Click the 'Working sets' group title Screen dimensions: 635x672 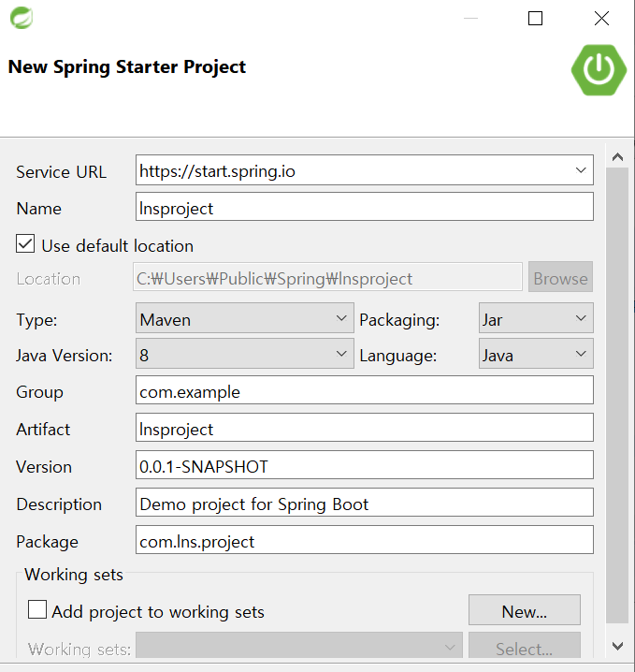[74, 575]
